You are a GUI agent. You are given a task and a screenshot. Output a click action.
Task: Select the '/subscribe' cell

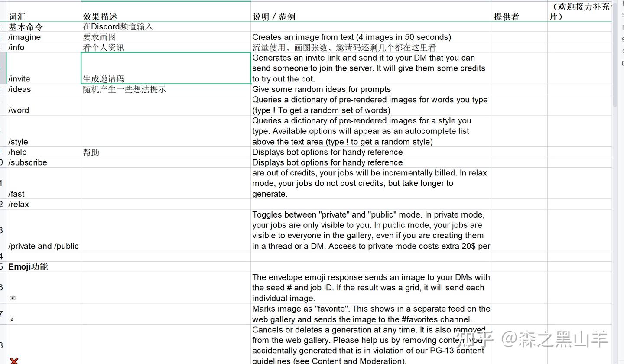point(44,162)
